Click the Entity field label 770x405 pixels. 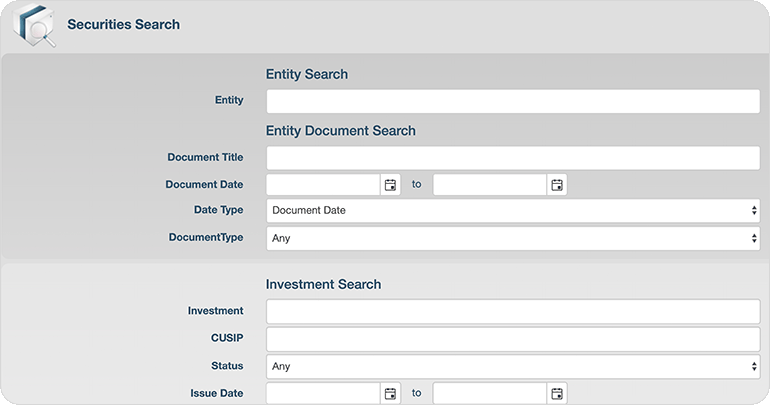pyautogui.click(x=229, y=100)
